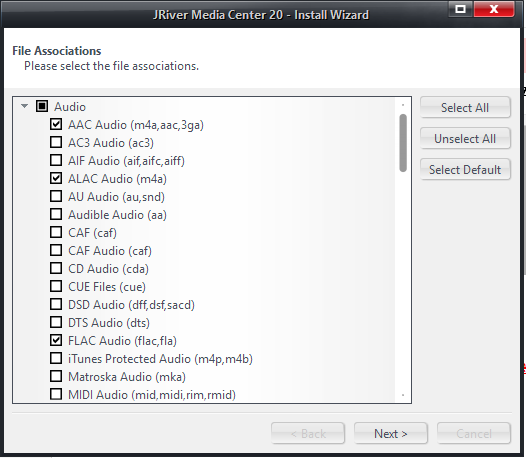The image size is (526, 458).
Task: Proceed with the Next > button
Action: (391, 434)
